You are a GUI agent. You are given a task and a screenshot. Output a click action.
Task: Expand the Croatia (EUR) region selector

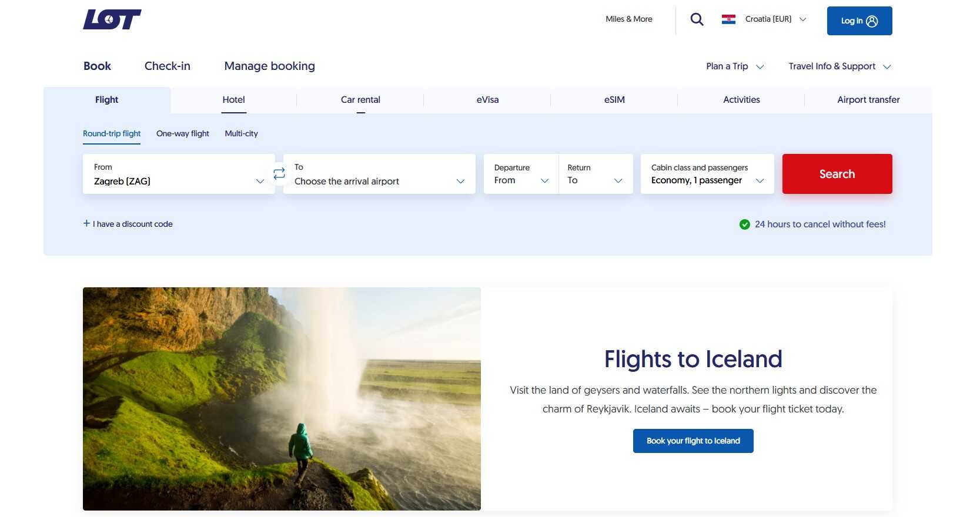[775, 19]
